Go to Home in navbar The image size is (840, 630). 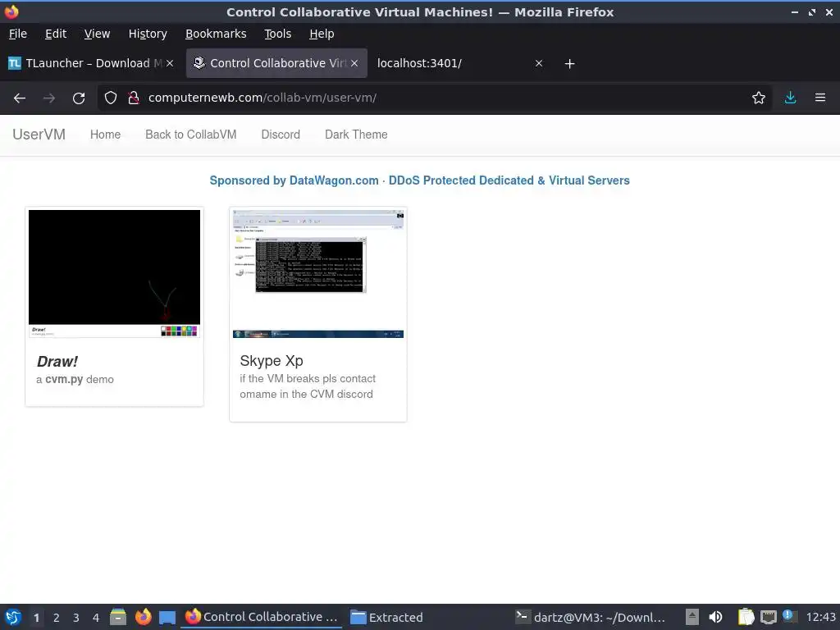tap(106, 135)
